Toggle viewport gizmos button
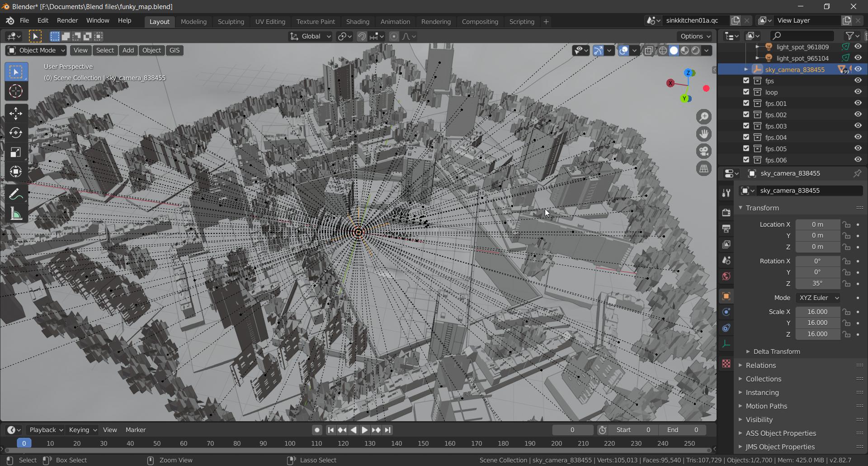The height and width of the screenshot is (466, 868). (x=598, y=51)
